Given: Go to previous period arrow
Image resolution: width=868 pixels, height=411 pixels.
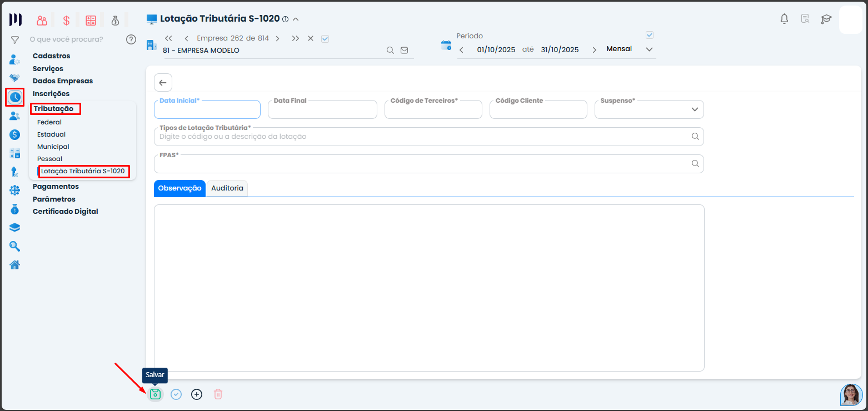Looking at the screenshot, I should (461, 50).
